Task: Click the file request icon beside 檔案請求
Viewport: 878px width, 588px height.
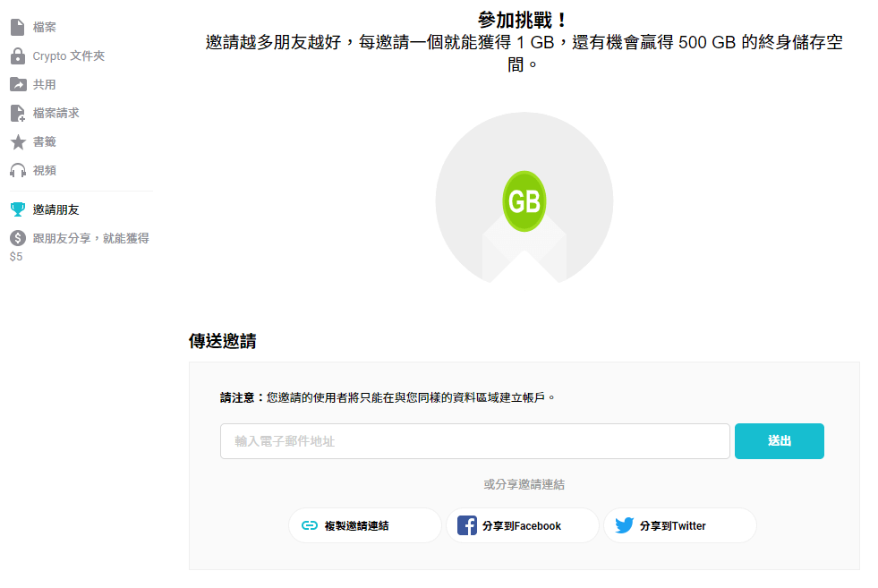Action: tap(18, 113)
